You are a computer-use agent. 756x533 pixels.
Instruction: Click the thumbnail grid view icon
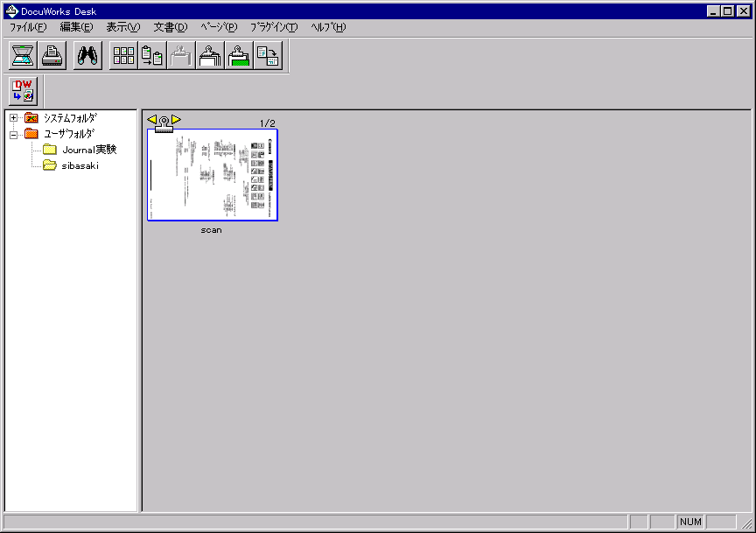click(x=123, y=55)
